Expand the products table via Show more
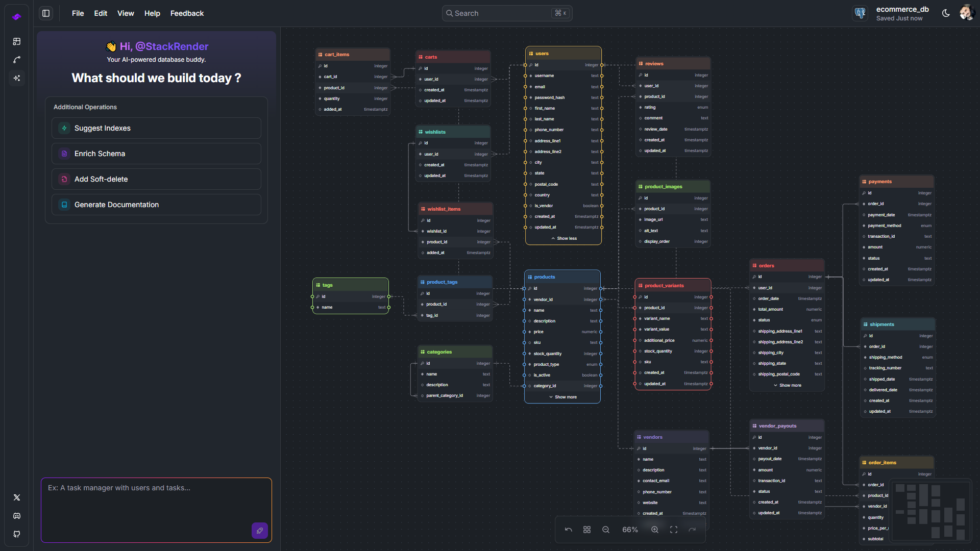 tap(562, 396)
